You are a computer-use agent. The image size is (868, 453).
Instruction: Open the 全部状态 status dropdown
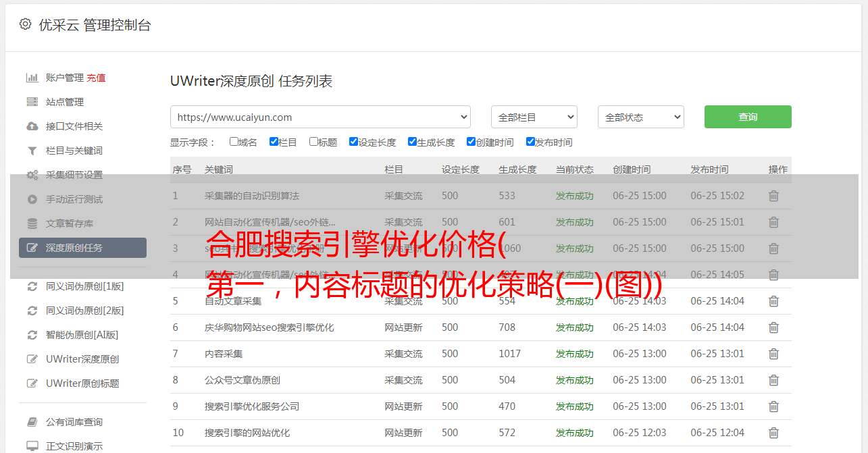coord(640,117)
